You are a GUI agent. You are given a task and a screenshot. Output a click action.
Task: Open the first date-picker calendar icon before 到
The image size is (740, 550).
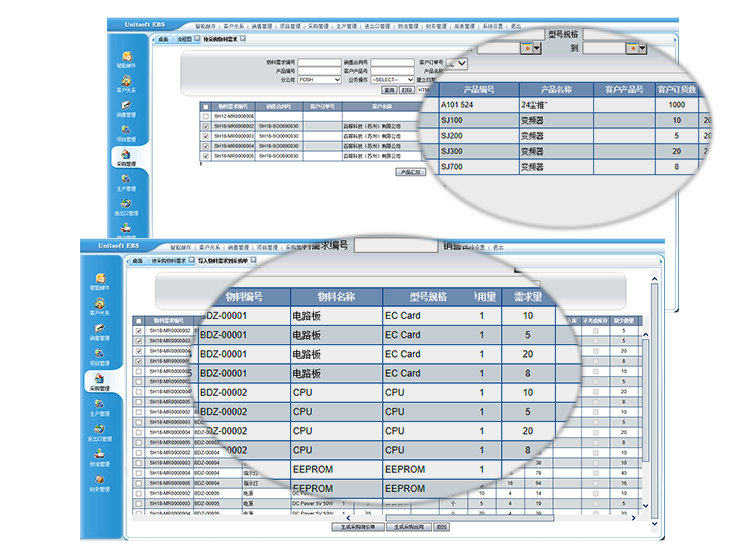(527, 47)
